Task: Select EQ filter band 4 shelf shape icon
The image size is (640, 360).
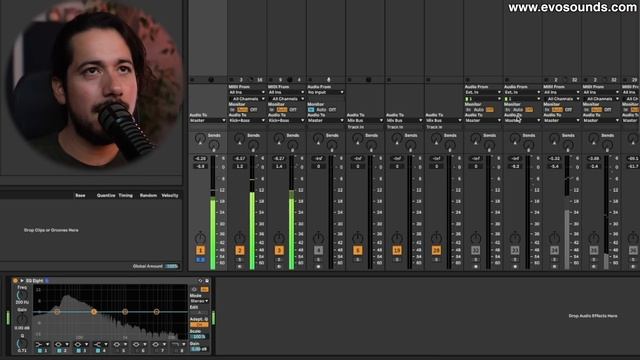Action: (x=97, y=344)
